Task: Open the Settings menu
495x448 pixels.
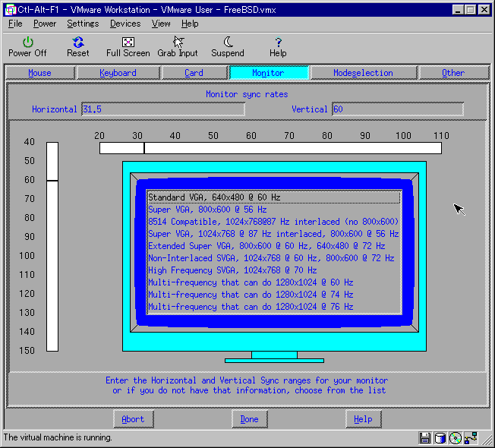Action: click(x=83, y=24)
